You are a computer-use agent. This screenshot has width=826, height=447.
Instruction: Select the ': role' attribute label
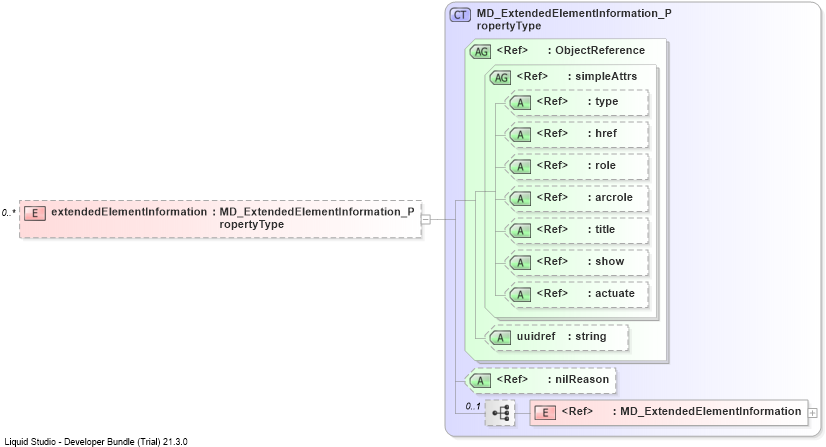coord(602,165)
